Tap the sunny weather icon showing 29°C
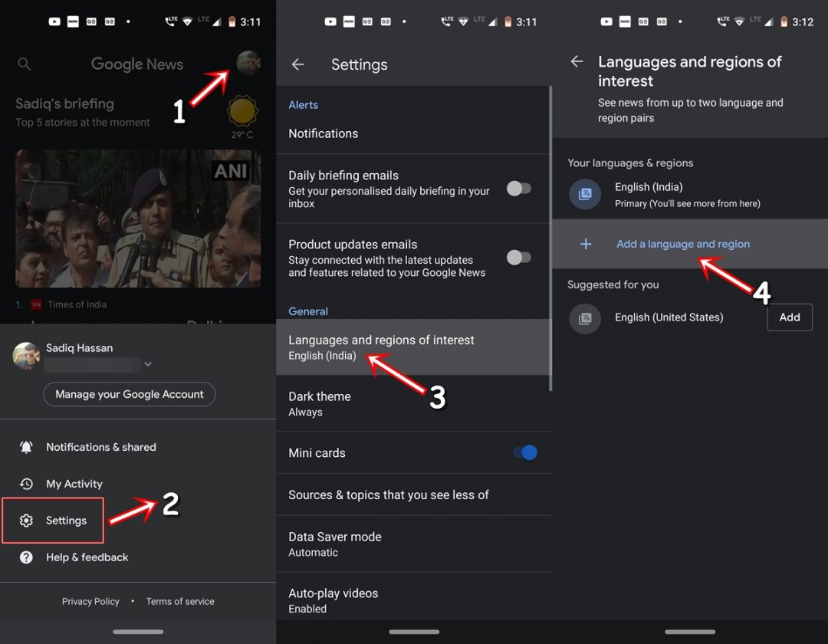The width and height of the screenshot is (828, 644). tap(242, 111)
